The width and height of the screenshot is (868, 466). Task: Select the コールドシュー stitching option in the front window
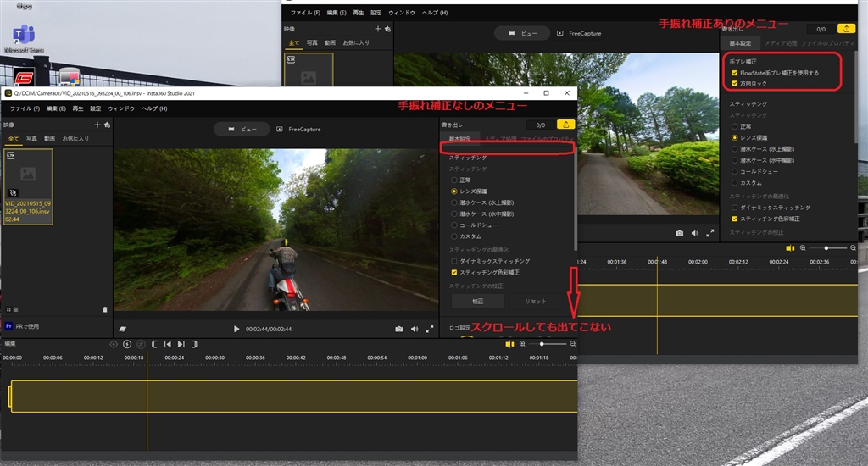454,225
